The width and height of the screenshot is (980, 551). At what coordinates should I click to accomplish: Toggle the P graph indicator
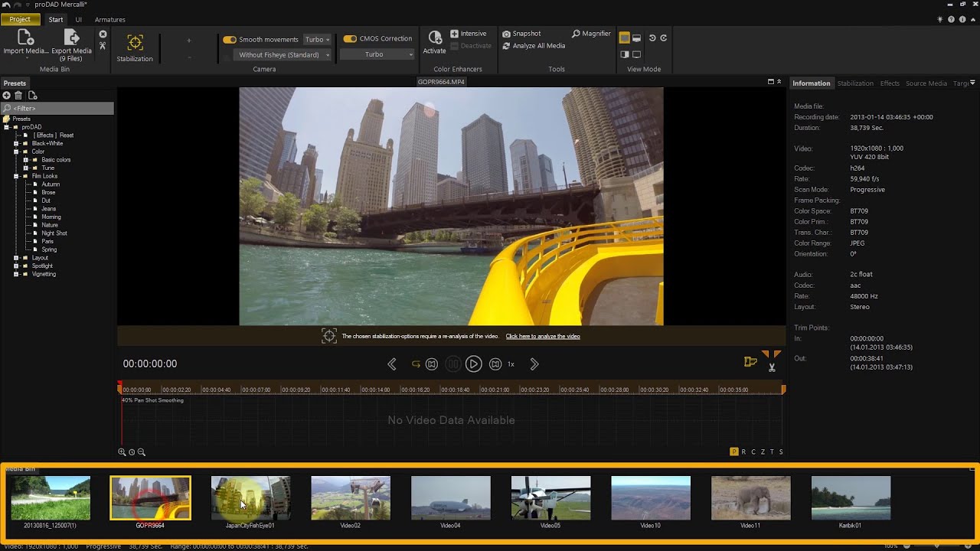pos(733,452)
